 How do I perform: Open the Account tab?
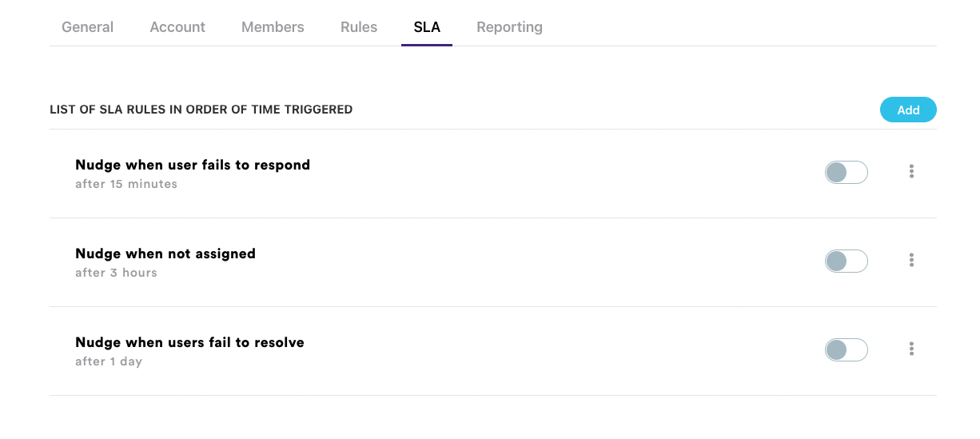[x=177, y=27]
